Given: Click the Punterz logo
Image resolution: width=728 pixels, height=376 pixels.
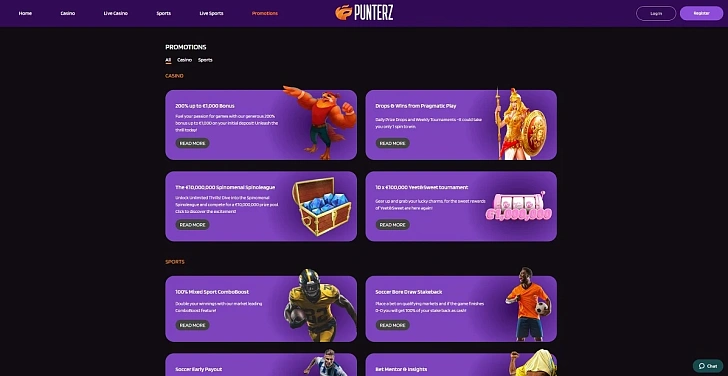Looking at the screenshot, I should tap(364, 13).
